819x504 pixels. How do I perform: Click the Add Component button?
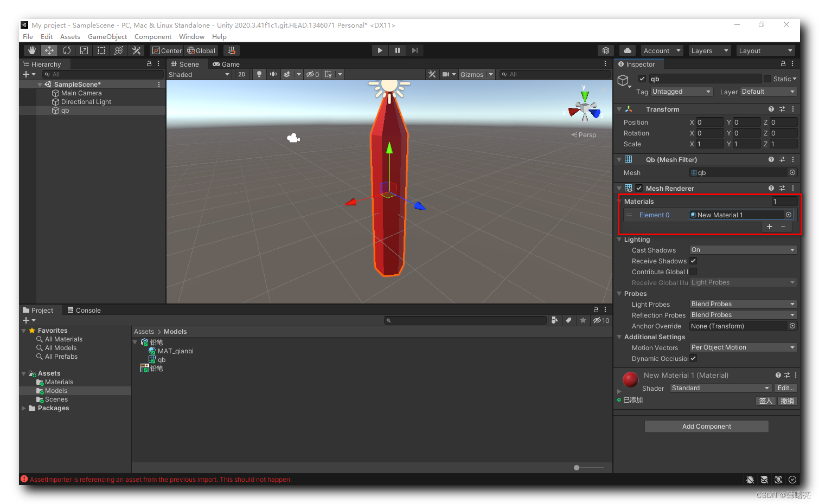706,426
